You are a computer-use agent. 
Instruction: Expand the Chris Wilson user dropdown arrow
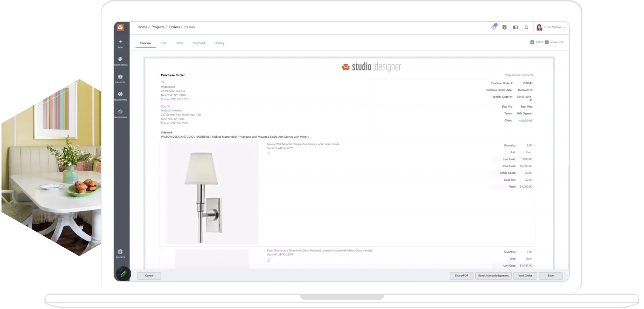tap(565, 27)
